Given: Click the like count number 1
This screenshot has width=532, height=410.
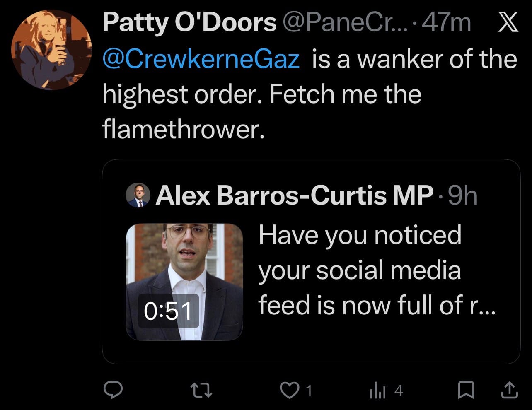Looking at the screenshot, I should pyautogui.click(x=308, y=390).
